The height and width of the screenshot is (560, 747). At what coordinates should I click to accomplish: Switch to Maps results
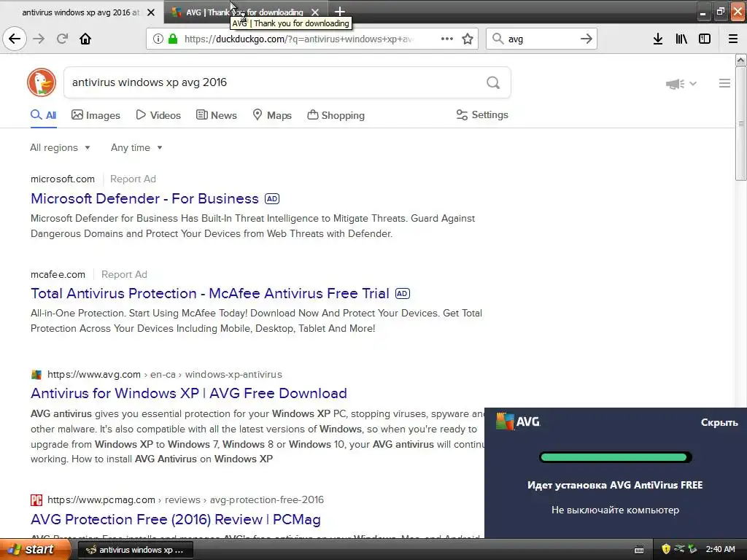(x=272, y=115)
